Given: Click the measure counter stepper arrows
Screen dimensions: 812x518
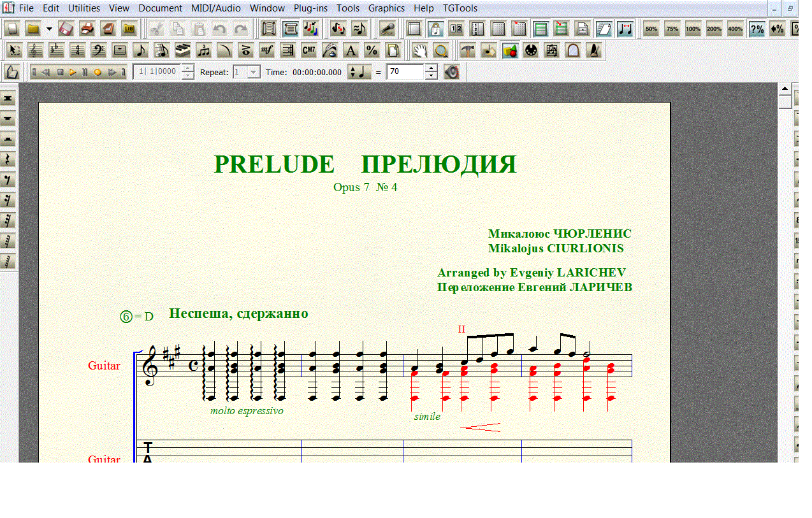Looking at the screenshot, I should coord(187,72).
